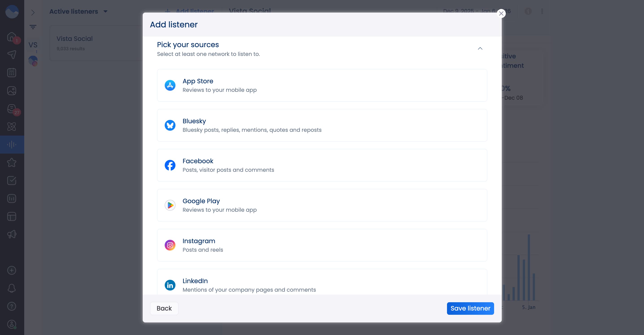Screen dimensions: 644x335
Task: Select Bluesky as a listener source
Action: [322, 125]
